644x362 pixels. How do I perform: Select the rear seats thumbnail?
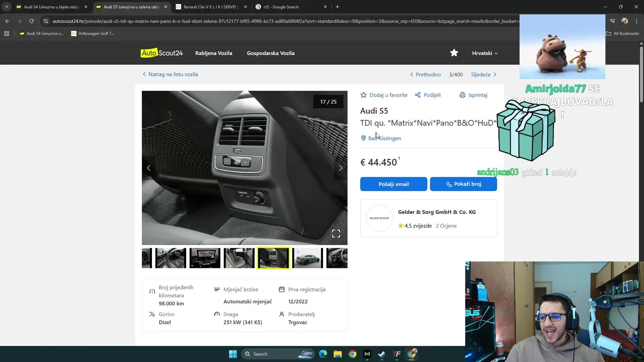[239, 258]
